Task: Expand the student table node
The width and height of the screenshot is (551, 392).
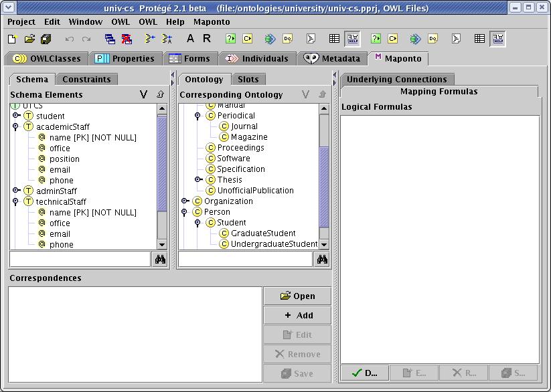Action: coord(15,115)
